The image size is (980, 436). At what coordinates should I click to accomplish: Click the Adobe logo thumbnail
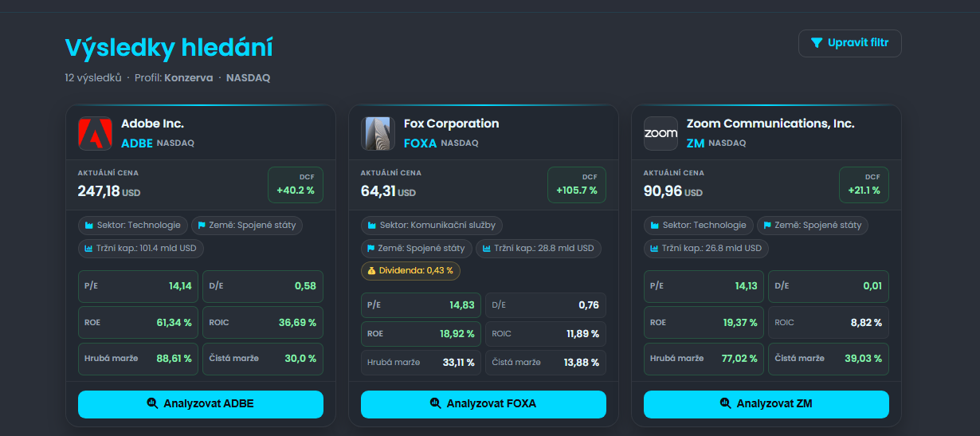coord(95,134)
